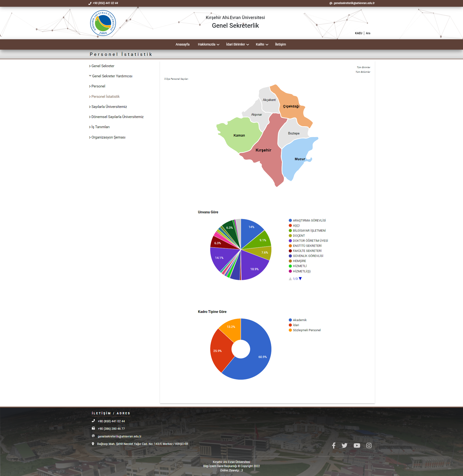463x476 pixels.
Task: Expand Genel Sekreter sidebar item
Action: coord(102,66)
